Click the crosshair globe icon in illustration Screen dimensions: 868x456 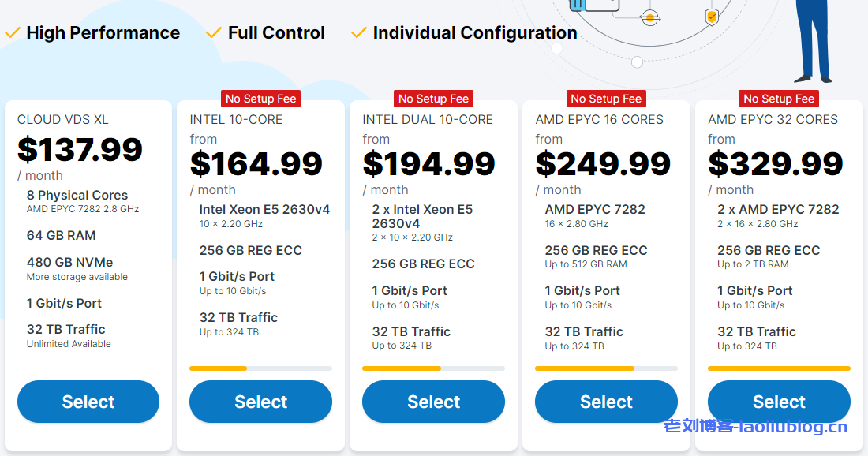click(x=650, y=17)
